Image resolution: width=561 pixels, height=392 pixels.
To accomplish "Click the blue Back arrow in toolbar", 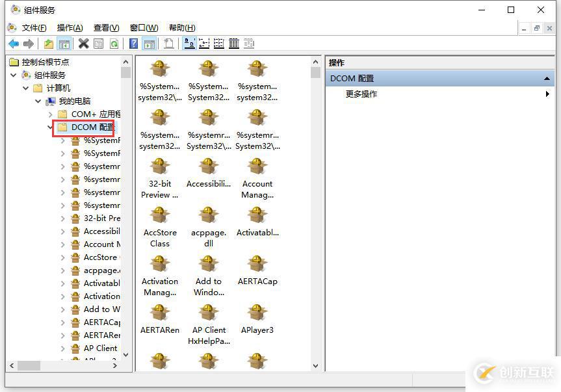I will pyautogui.click(x=14, y=44).
